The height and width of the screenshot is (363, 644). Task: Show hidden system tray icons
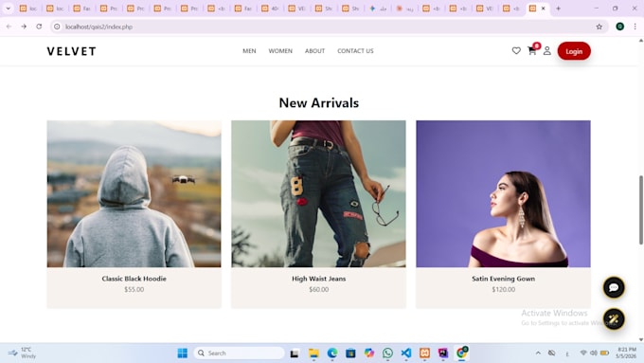pyautogui.click(x=538, y=354)
